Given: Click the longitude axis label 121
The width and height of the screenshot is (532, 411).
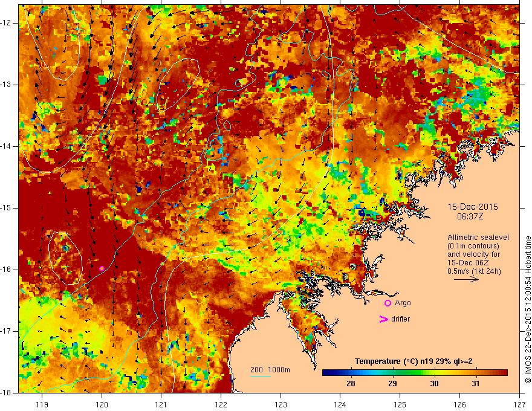Looking at the screenshot, I should (161, 404).
